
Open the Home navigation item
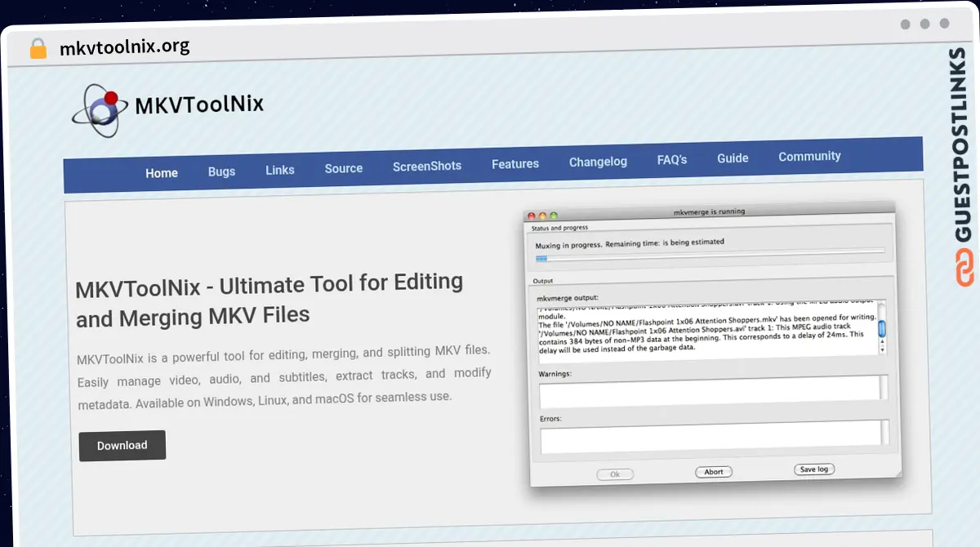tap(162, 173)
